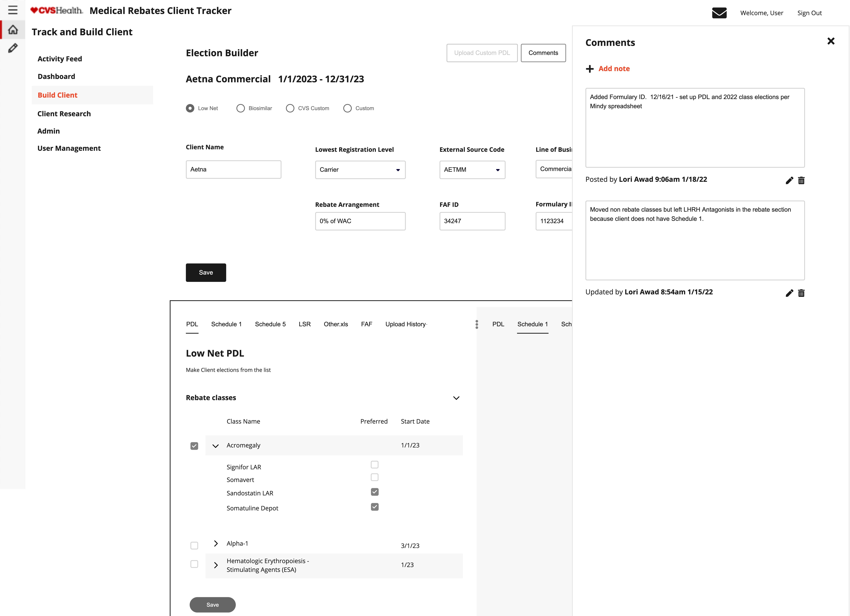Edit Lori Awad's 1/18/22 comment
The height and width of the screenshot is (616, 850).
[789, 180]
